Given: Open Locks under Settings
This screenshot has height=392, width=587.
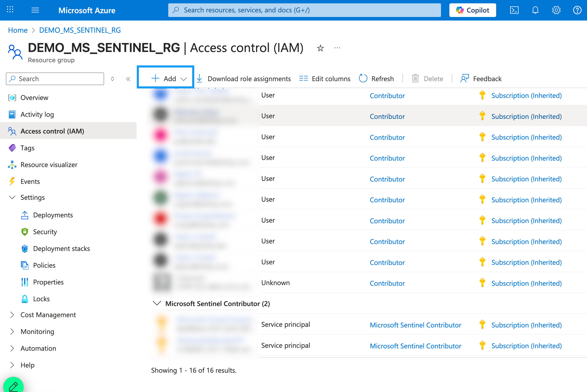Looking at the screenshot, I should (x=42, y=299).
